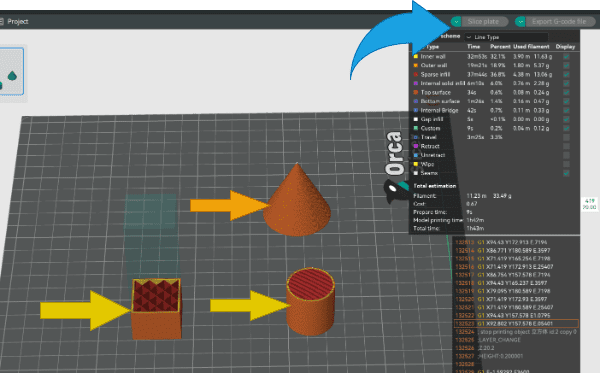Image resolution: width=600 pixels, height=374 pixels.
Task: Click the Custom green color icon
Action: click(x=416, y=128)
